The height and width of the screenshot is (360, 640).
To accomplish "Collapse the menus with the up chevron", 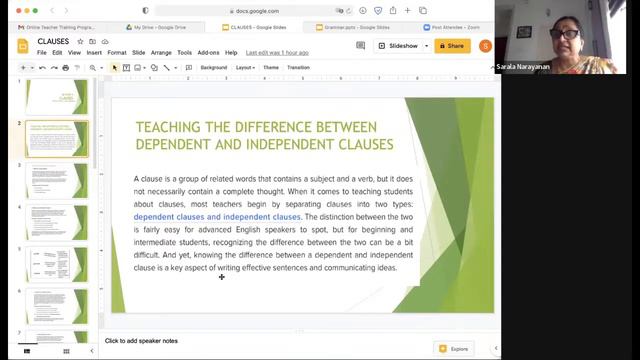I will click(x=493, y=67).
